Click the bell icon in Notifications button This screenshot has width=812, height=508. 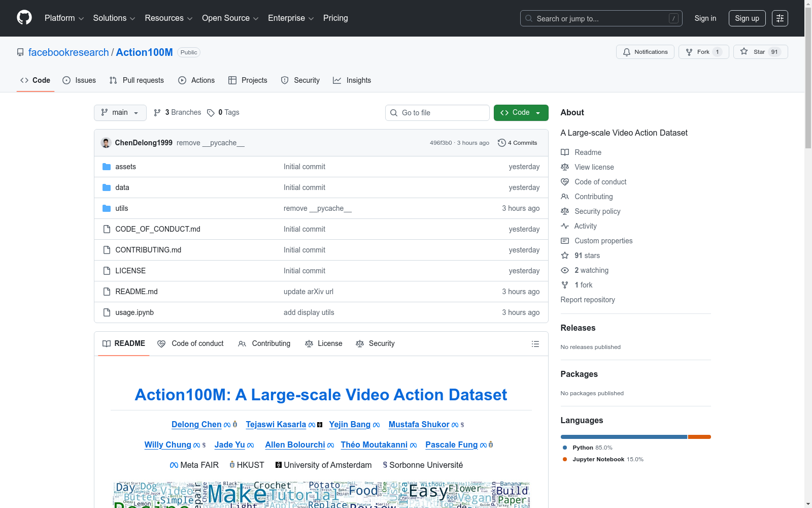(x=627, y=52)
